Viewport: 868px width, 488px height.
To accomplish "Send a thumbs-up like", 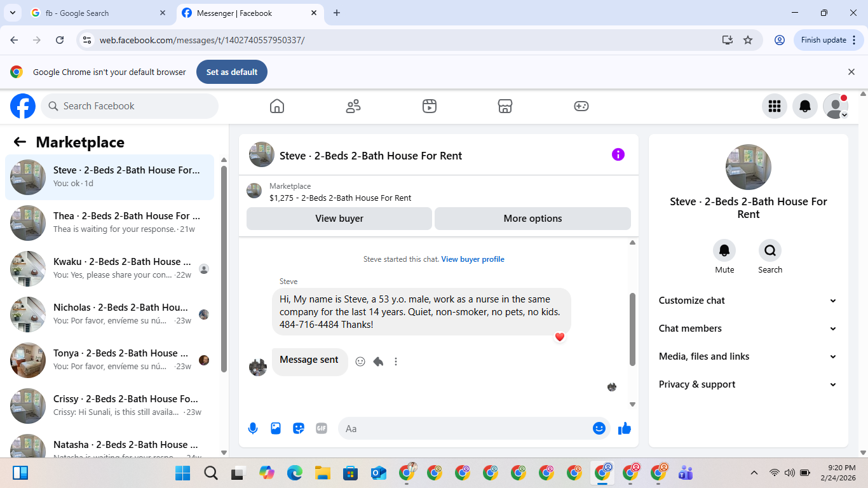I will point(625,428).
